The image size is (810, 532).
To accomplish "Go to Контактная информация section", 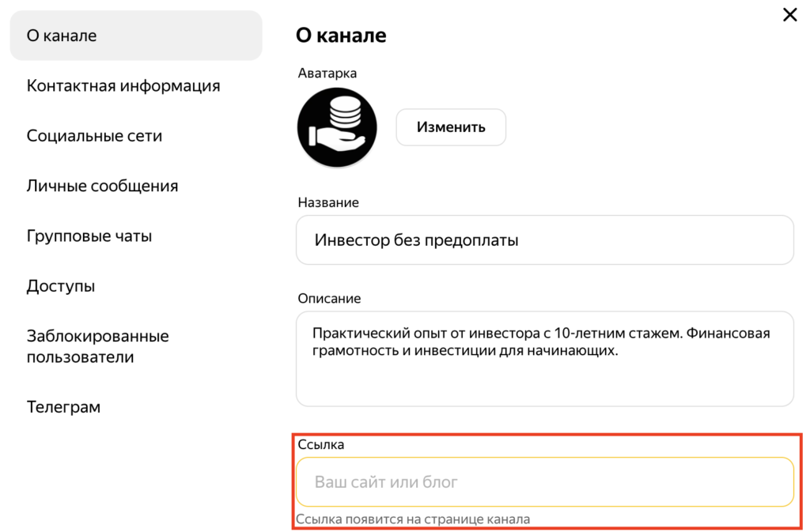I will (x=123, y=85).
